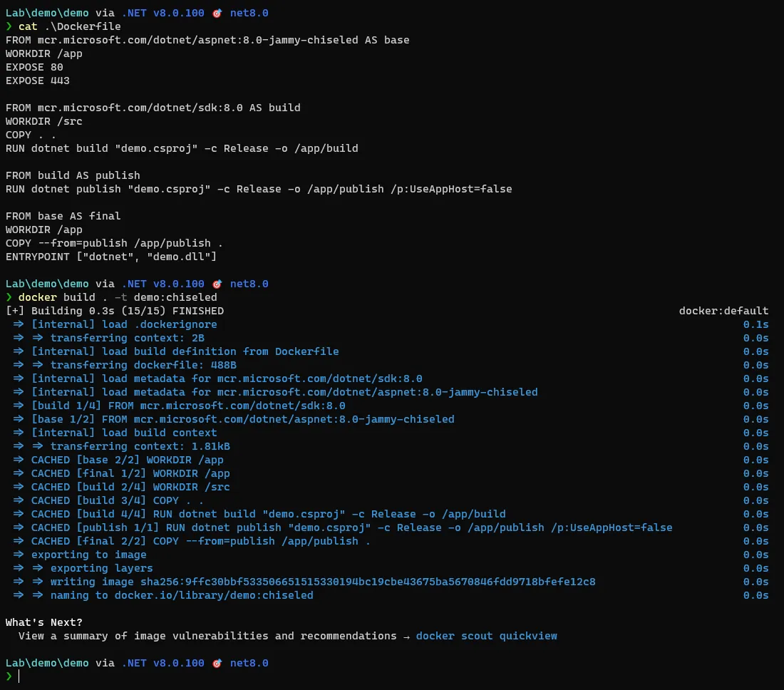Click the arrow beside naming to docker.io step
784x690 pixels.
click(x=38, y=595)
